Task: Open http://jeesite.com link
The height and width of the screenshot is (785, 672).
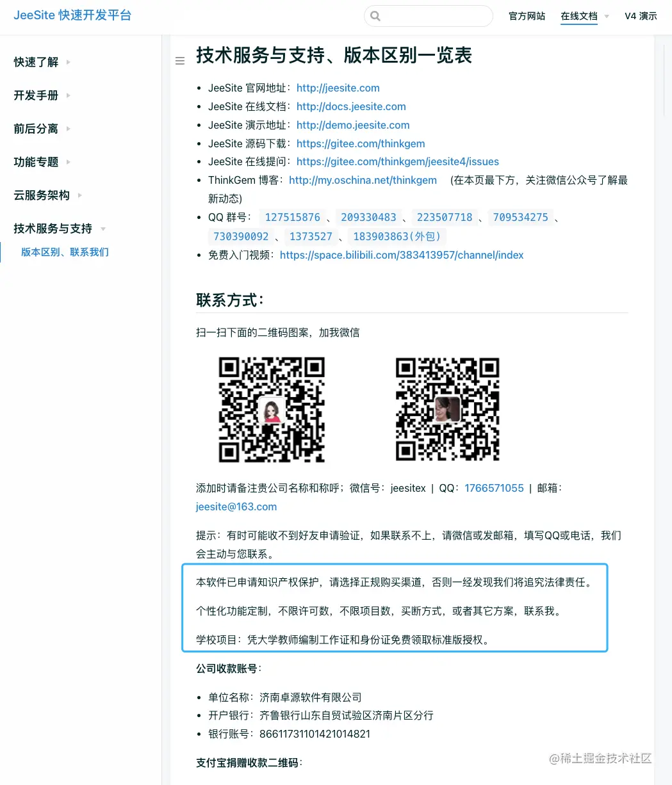Action: click(x=338, y=88)
